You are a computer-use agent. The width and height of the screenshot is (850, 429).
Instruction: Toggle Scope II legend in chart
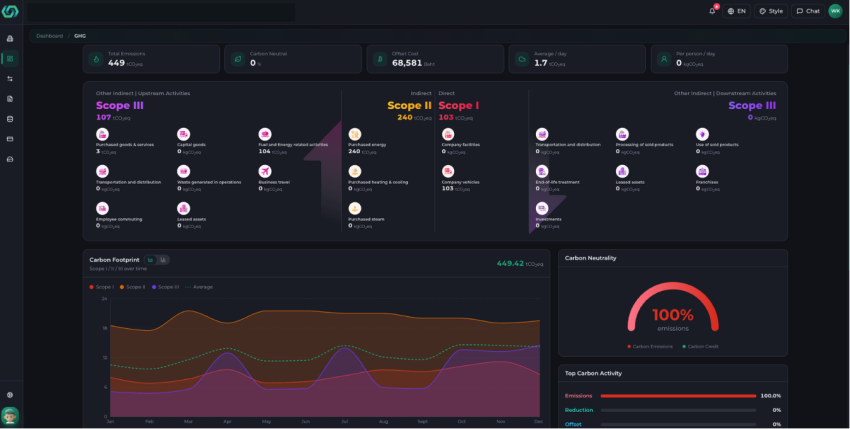tap(132, 287)
